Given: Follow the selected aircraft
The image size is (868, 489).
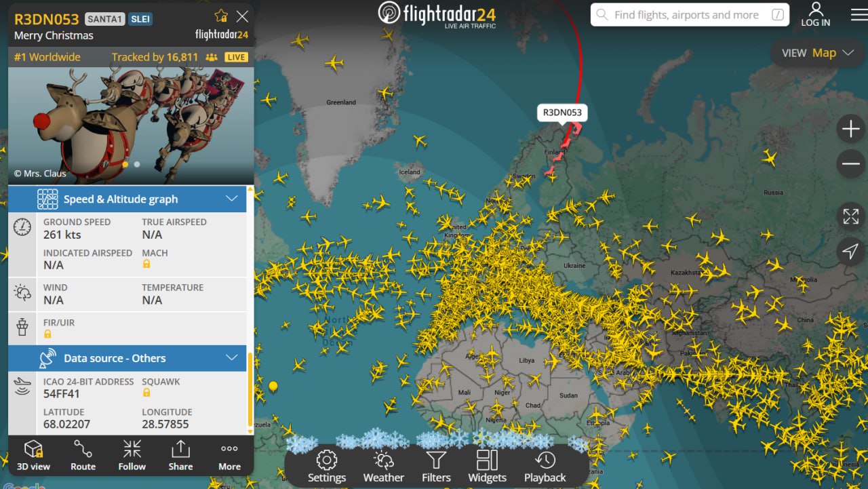Looking at the screenshot, I should click(x=132, y=455).
